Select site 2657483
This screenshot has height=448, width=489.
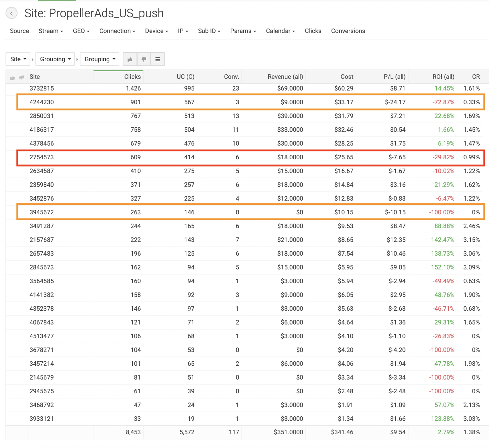tap(42, 254)
